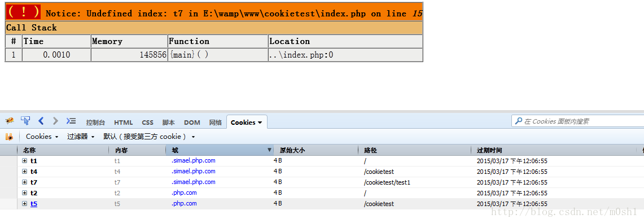Switch to the DOM tab

[192, 123]
